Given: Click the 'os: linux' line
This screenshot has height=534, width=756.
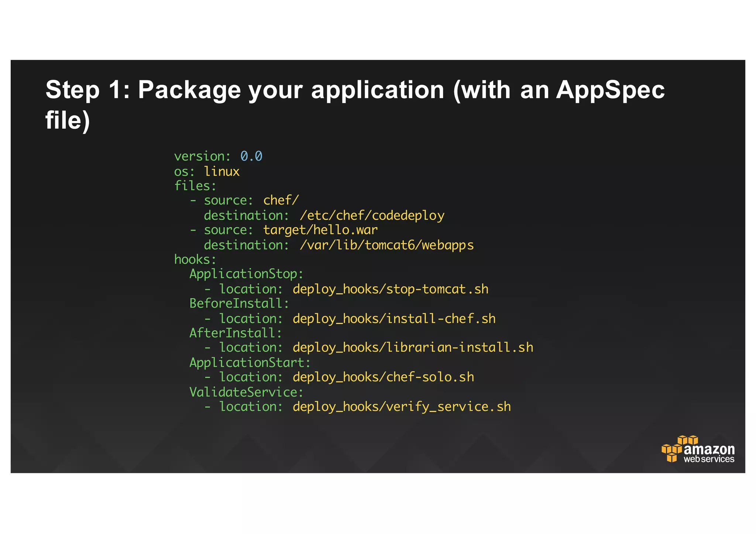Looking at the screenshot, I should pyautogui.click(x=207, y=171).
